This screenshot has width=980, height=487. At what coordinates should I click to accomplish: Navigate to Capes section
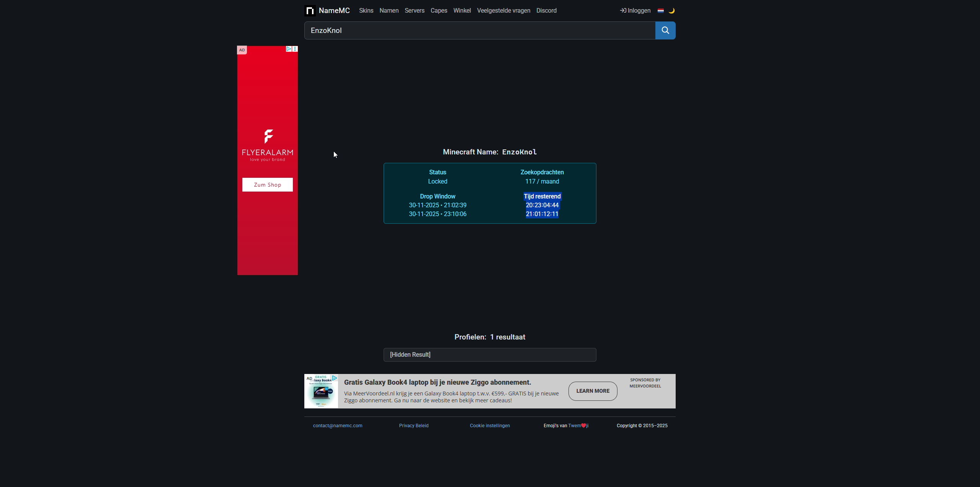click(x=439, y=11)
